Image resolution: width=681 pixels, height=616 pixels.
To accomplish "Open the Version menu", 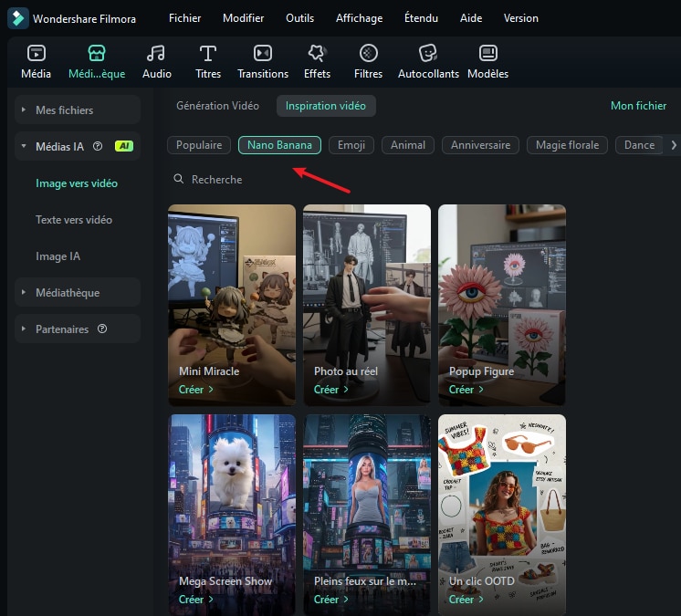I will tap(520, 18).
